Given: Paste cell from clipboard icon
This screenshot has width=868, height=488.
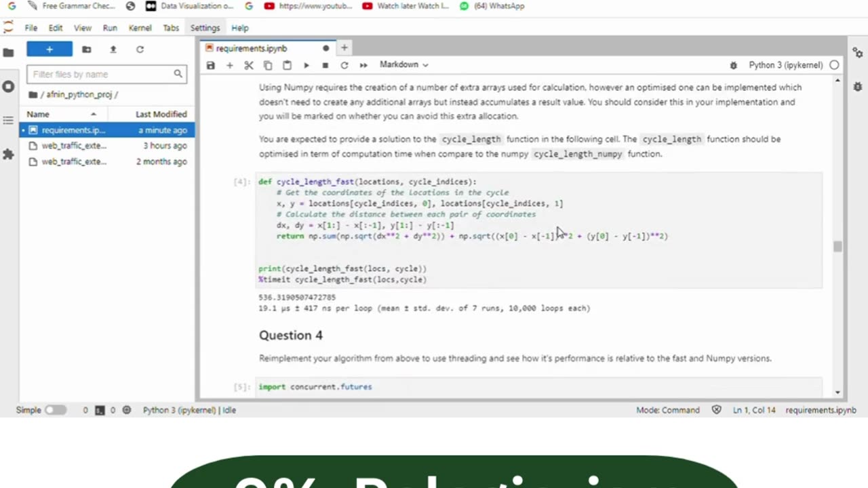Looking at the screenshot, I should (287, 65).
